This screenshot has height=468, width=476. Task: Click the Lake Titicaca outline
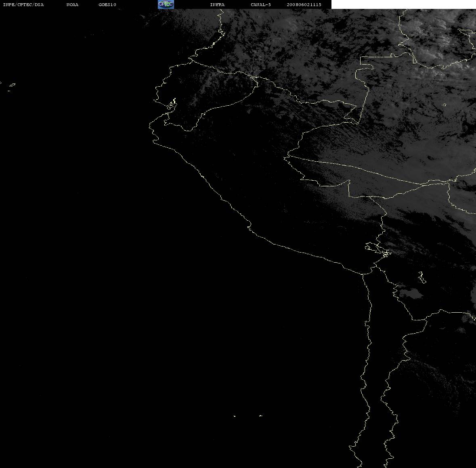pos(378,249)
